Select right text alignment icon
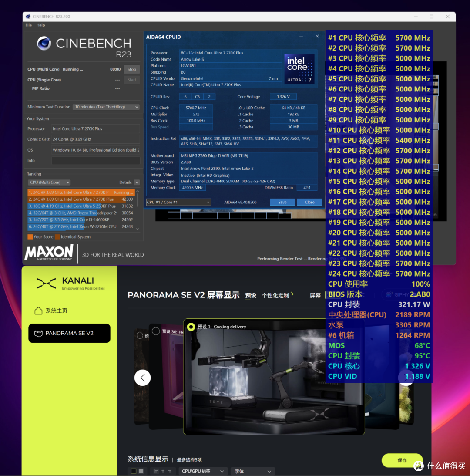The image size is (470, 476). [x=170, y=471]
